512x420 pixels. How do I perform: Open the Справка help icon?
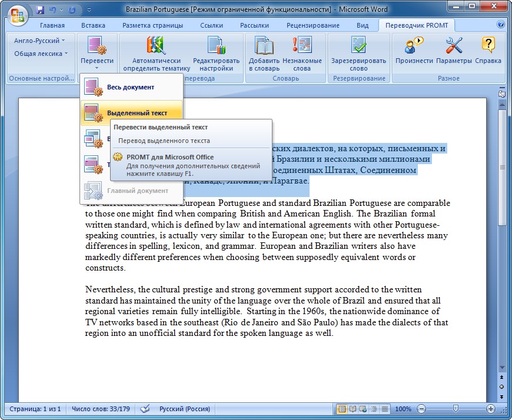click(x=488, y=46)
